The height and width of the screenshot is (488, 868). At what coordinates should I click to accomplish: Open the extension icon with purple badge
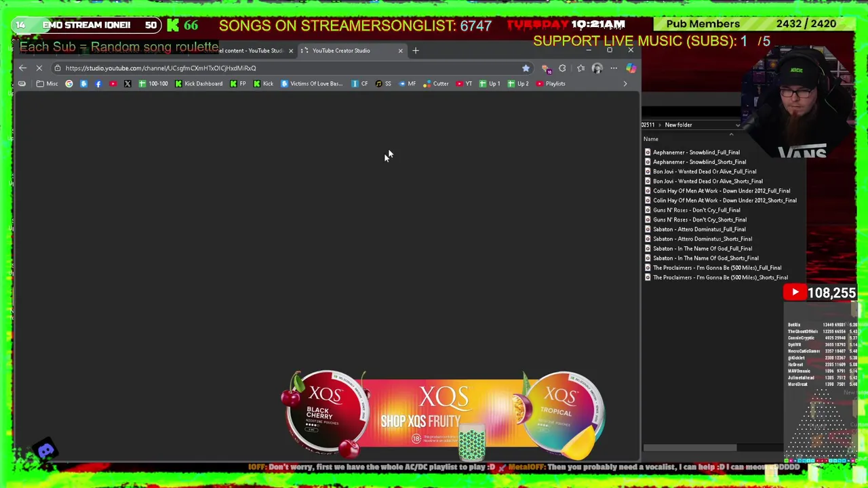[545, 68]
